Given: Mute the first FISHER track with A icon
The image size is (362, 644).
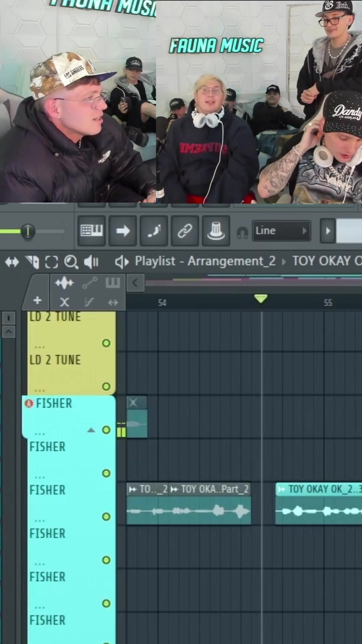Looking at the screenshot, I should 106,430.
